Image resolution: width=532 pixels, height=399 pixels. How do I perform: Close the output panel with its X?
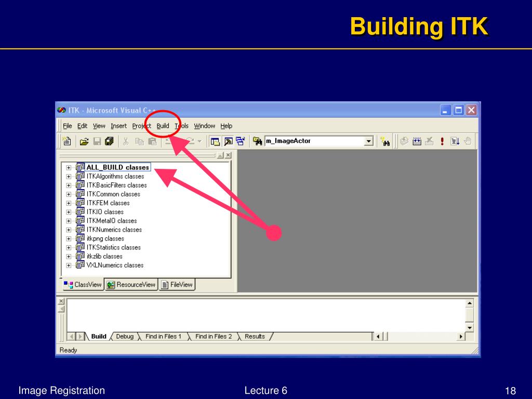[61, 301]
